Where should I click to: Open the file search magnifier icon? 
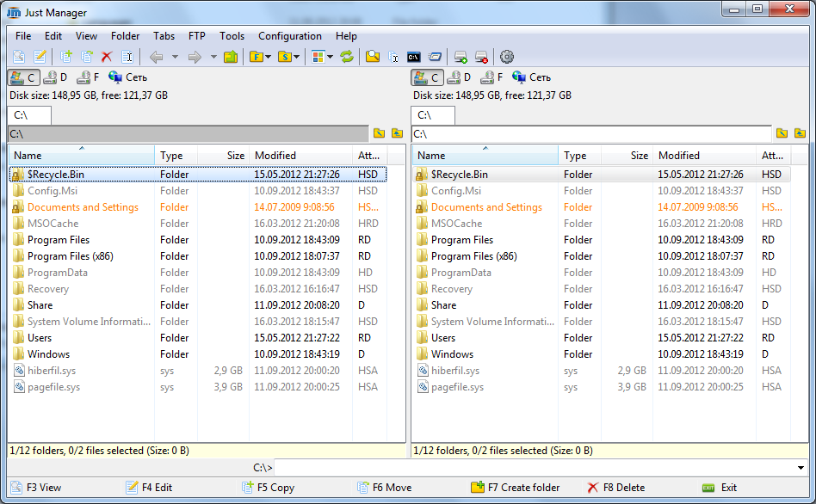373,56
